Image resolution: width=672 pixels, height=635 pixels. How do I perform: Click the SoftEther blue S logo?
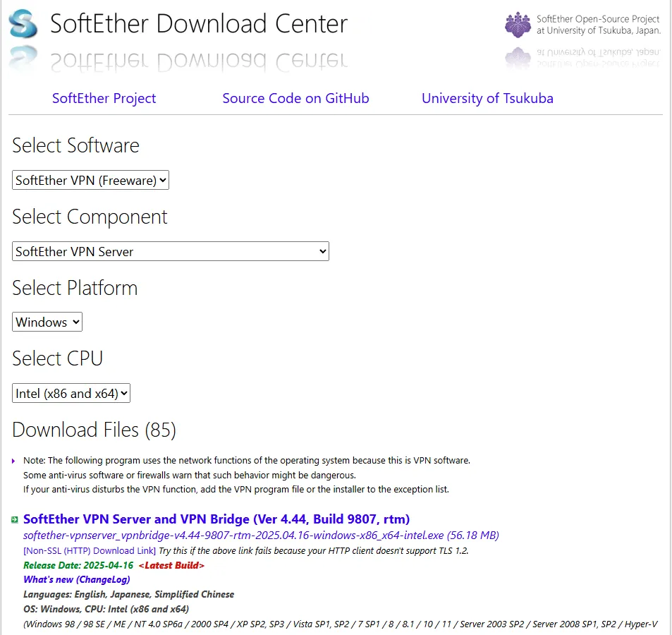tap(23, 23)
